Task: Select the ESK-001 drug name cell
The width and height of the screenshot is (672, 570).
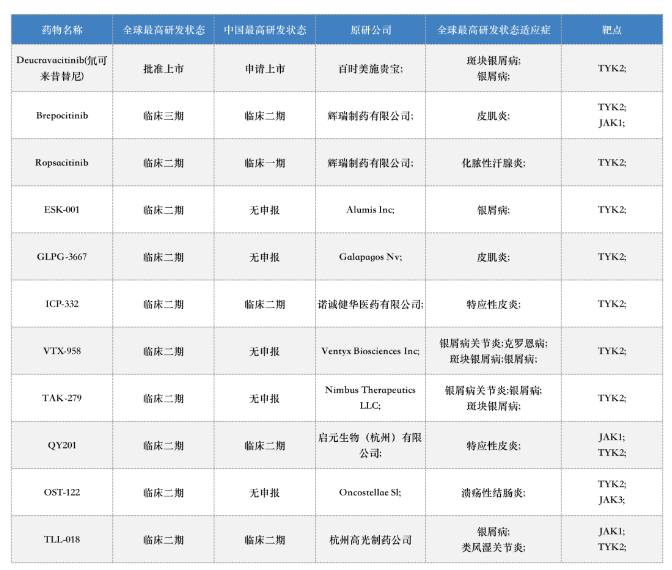Action: [x=62, y=210]
